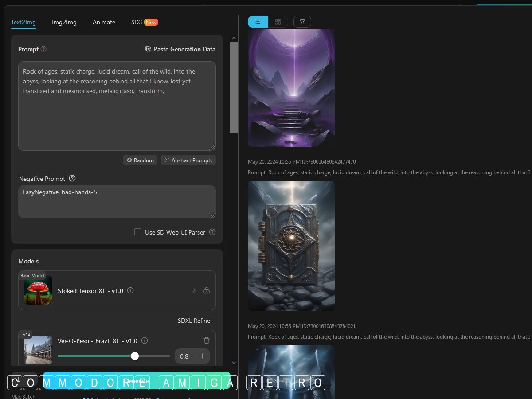Show info for Ver-O-Peso Brazil XL LoRA
Viewport: 532px width, 399px height.
coord(145,341)
